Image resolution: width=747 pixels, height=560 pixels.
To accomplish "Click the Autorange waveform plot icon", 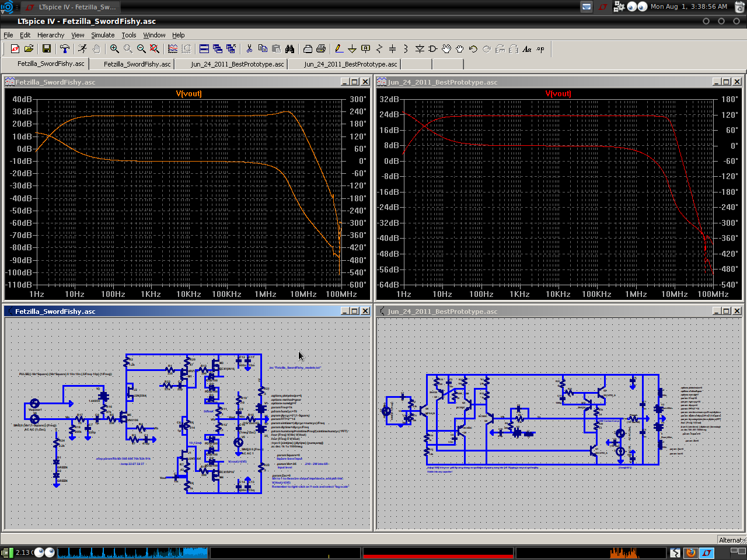I will 173,49.
